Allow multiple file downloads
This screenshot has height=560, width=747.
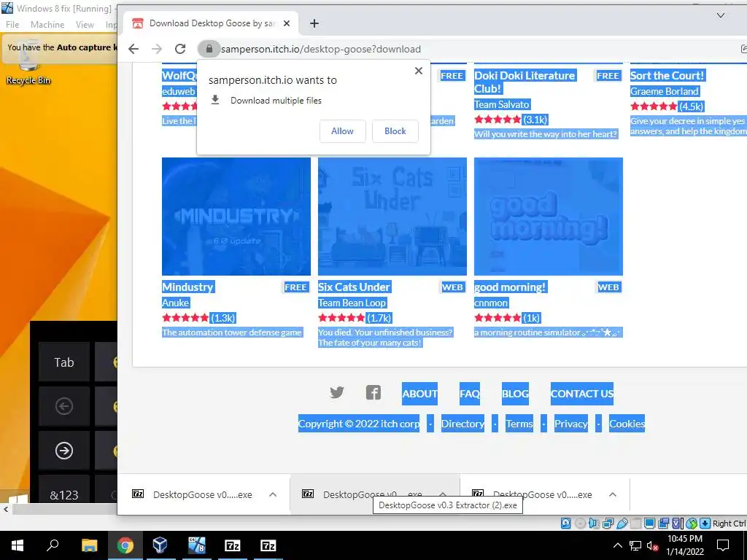click(342, 131)
